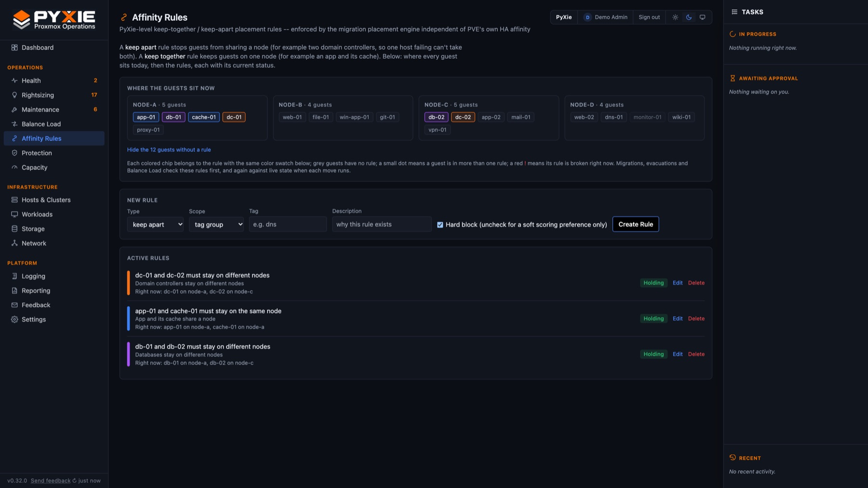Screen dimensions: 868x488
Task: Click the Settings gear icon
Action: 14,319
